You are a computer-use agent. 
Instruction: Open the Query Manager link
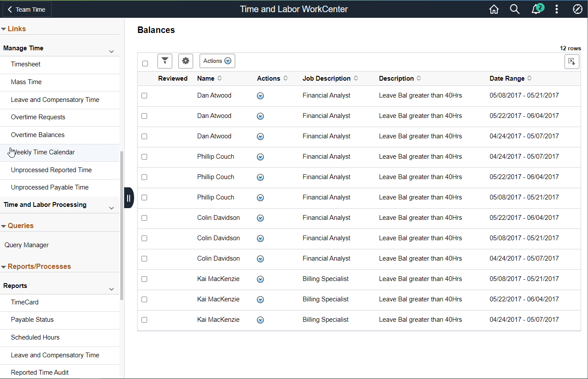(x=26, y=245)
